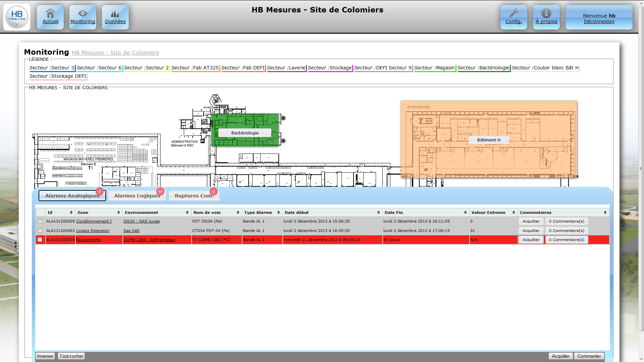The image size is (644, 362).
Task: Sort table by Commentaires column
Action: (x=563, y=213)
